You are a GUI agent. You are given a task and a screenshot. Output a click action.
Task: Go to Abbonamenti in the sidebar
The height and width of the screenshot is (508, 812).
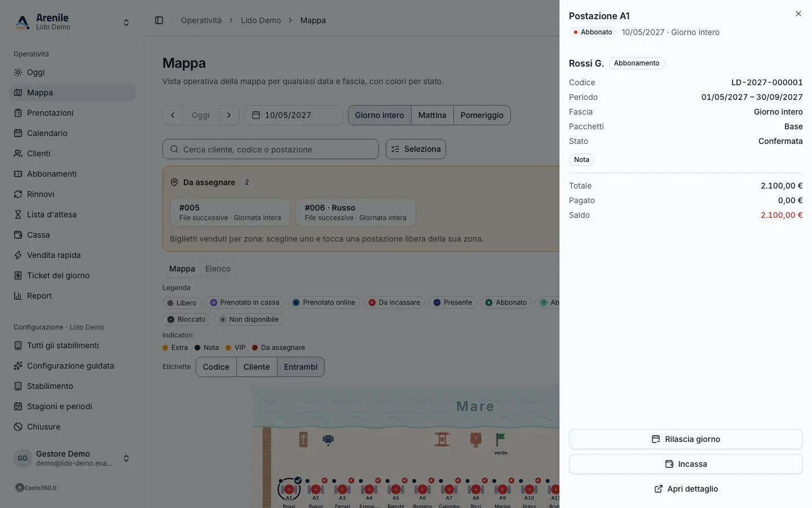(x=73, y=174)
